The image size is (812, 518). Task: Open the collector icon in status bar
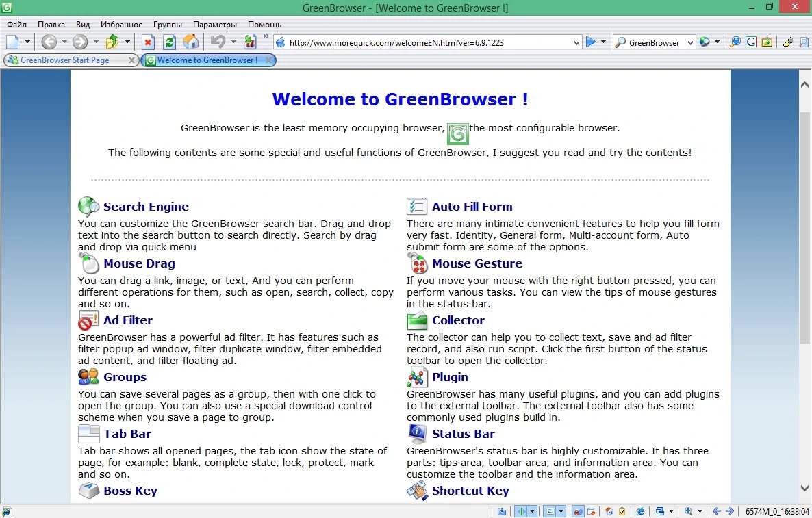(502, 511)
